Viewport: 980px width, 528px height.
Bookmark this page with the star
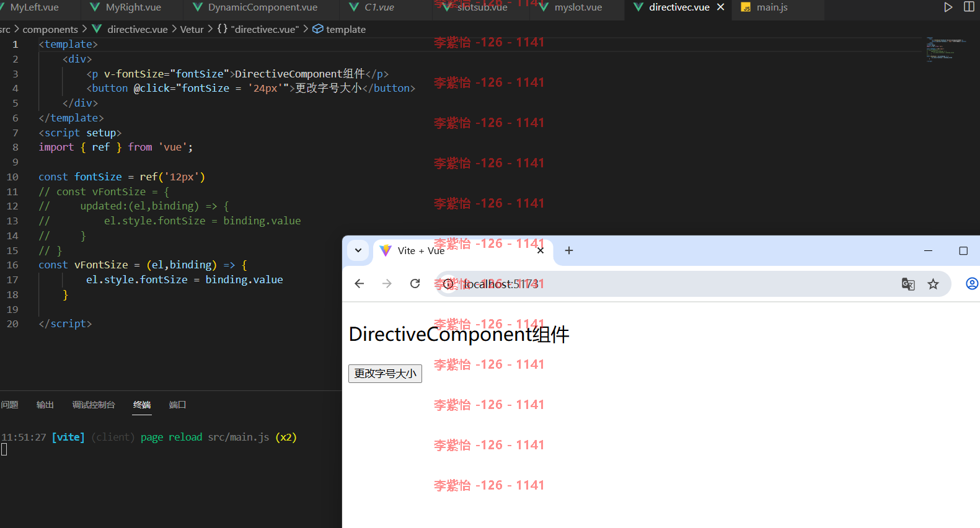click(x=933, y=284)
